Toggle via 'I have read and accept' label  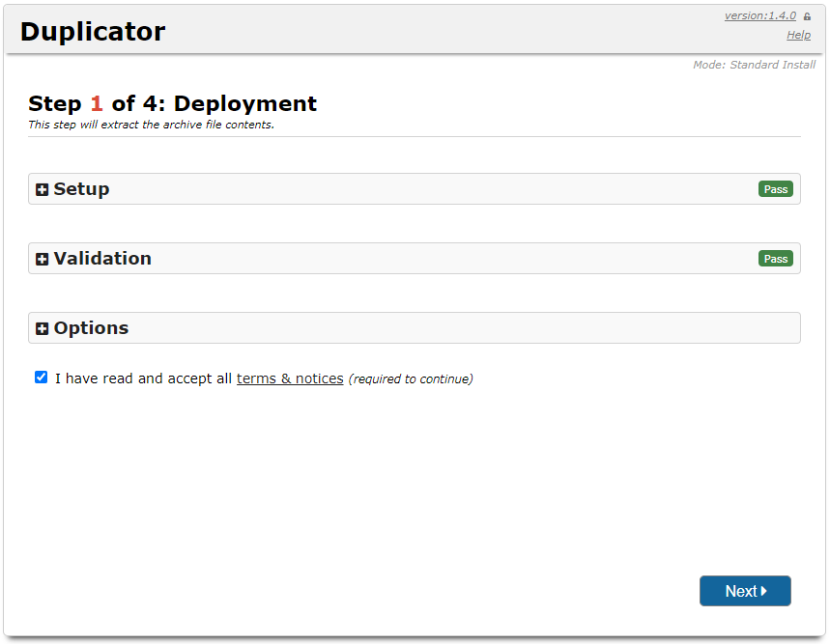pos(143,378)
